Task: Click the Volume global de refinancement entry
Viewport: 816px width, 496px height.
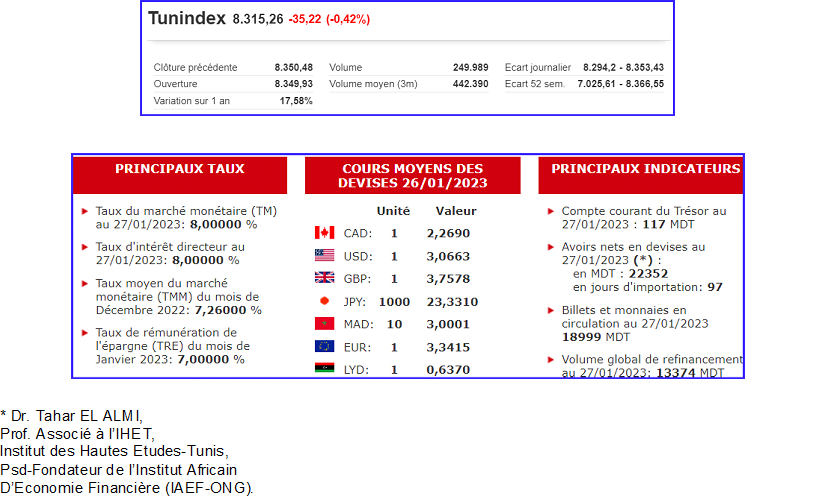Action: click(x=651, y=366)
